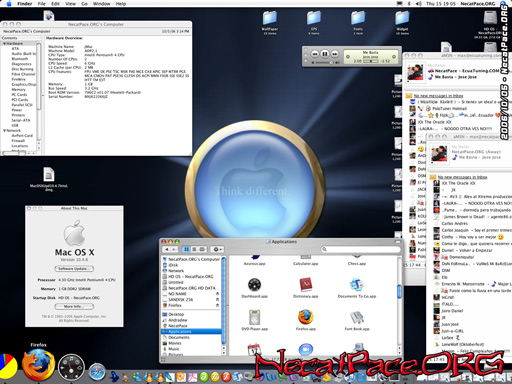
Task: Eject the Firefox disk image in sidebar
Action: [x=217, y=305]
